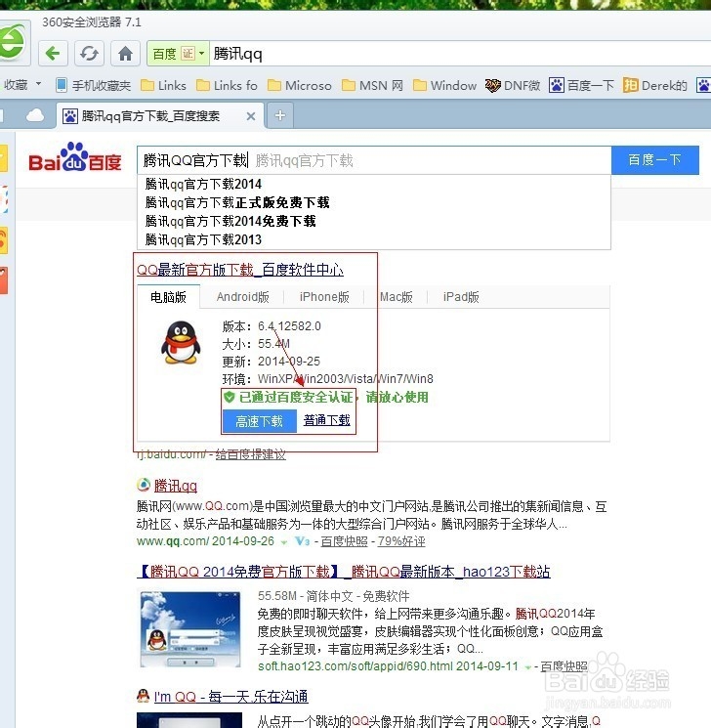
Task: Open I'm QQ - 每一天 乐在沟通 link
Action: (x=231, y=697)
